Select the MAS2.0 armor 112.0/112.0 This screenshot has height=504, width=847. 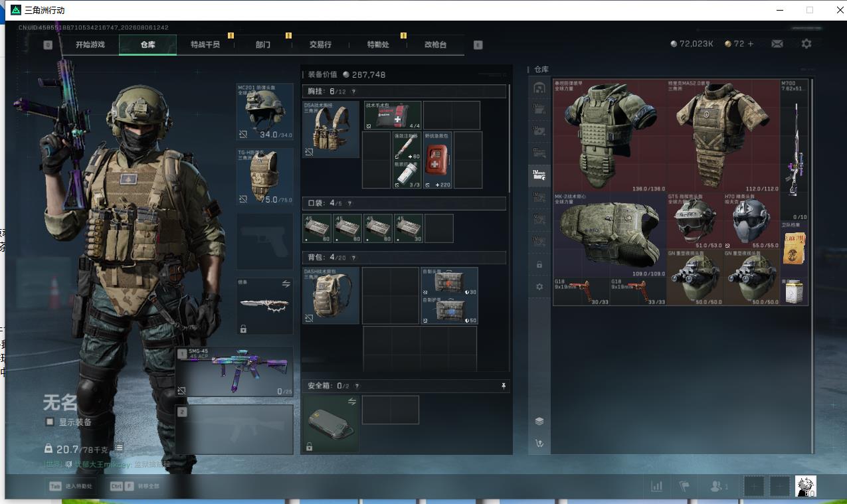(723, 136)
